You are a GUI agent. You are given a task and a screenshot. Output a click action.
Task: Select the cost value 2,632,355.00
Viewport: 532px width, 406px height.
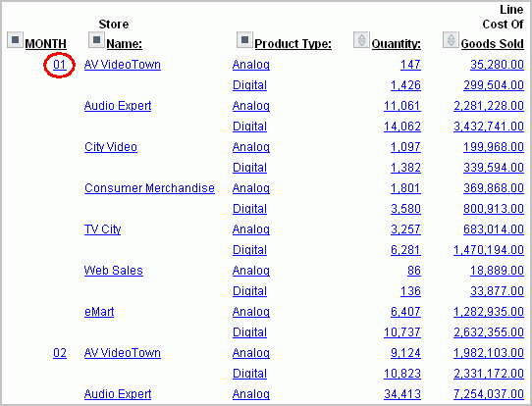[x=489, y=332]
